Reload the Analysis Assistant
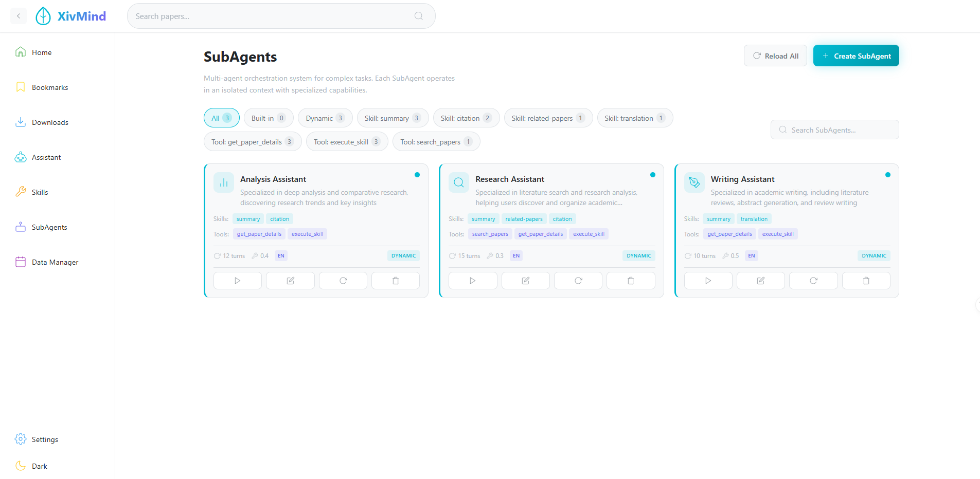Image resolution: width=980 pixels, height=479 pixels. tap(343, 281)
